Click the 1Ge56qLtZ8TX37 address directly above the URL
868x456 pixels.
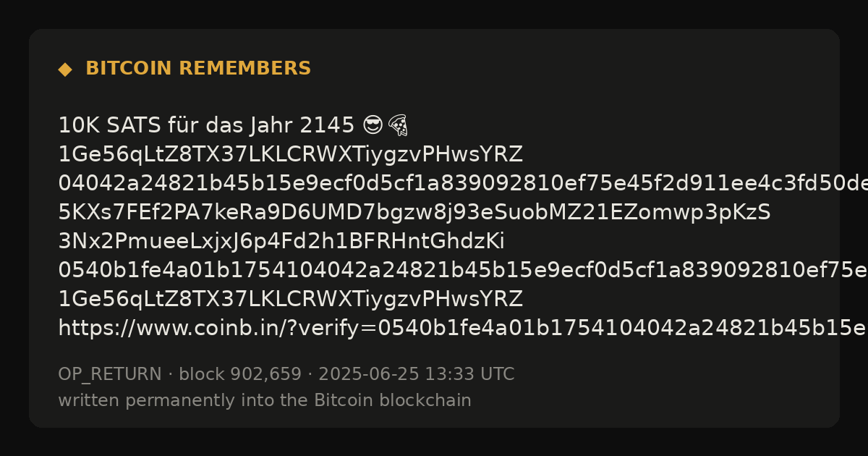point(290,299)
